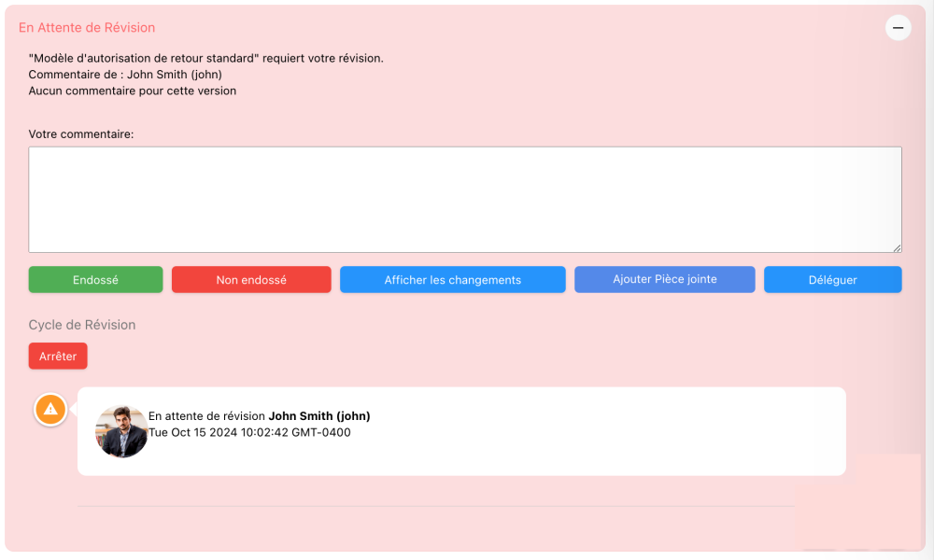This screenshot has height=560, width=934.
Task: Click the Votre commentaire label
Action: pyautogui.click(x=81, y=134)
